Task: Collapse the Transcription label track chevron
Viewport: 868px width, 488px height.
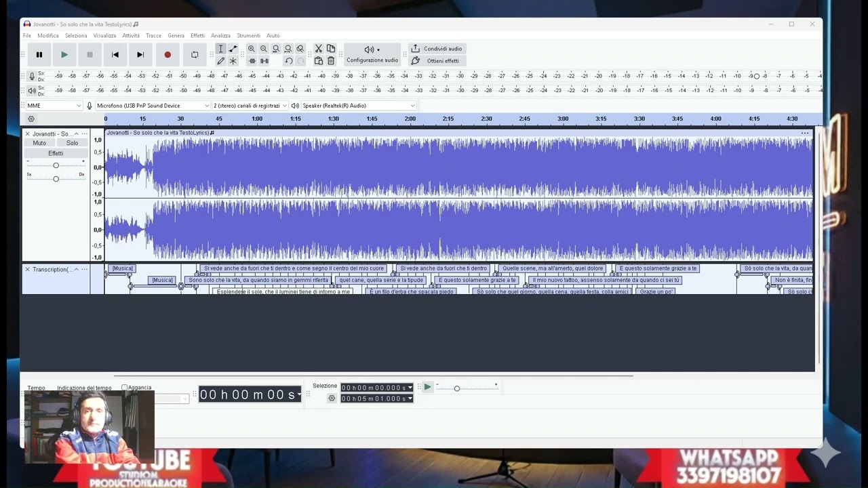Action: tap(76, 270)
